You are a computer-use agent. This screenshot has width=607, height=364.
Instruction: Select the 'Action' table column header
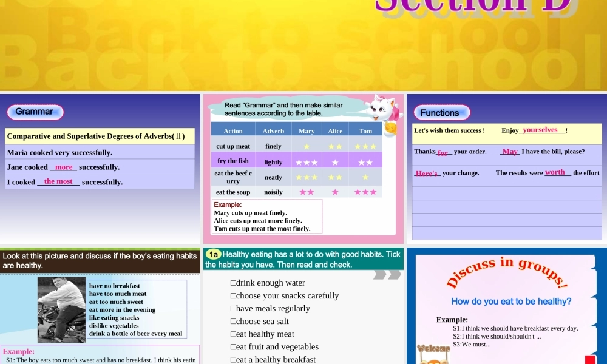pos(233,131)
